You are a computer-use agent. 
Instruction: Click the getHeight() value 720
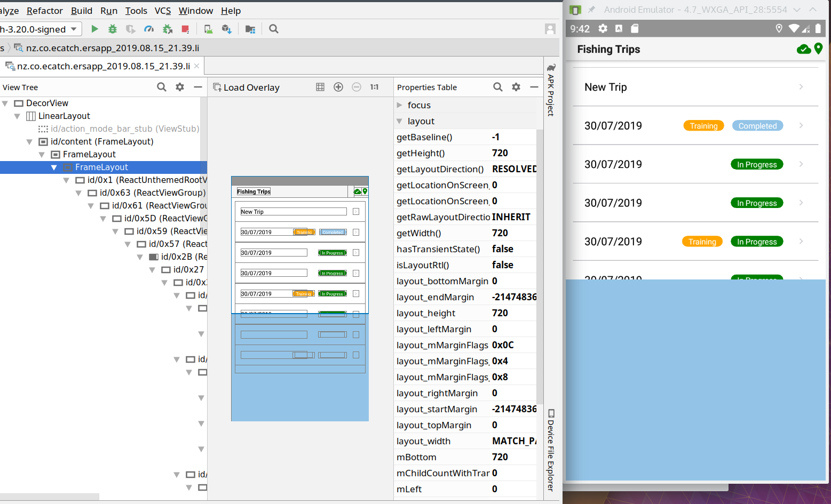pyautogui.click(x=500, y=153)
